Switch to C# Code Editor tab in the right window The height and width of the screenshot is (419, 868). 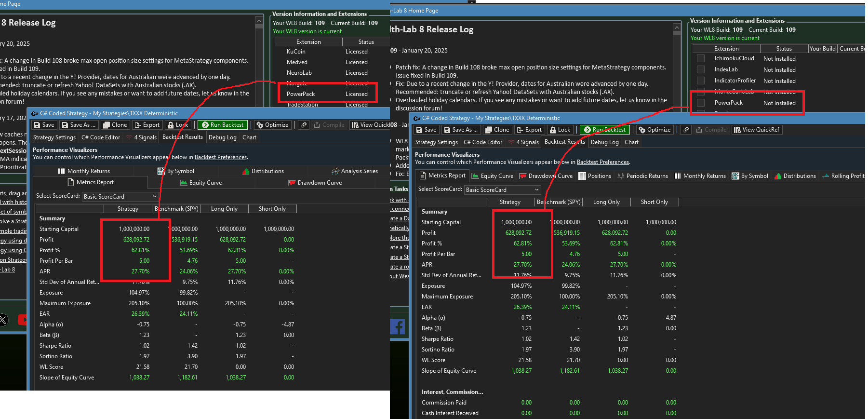coord(483,142)
